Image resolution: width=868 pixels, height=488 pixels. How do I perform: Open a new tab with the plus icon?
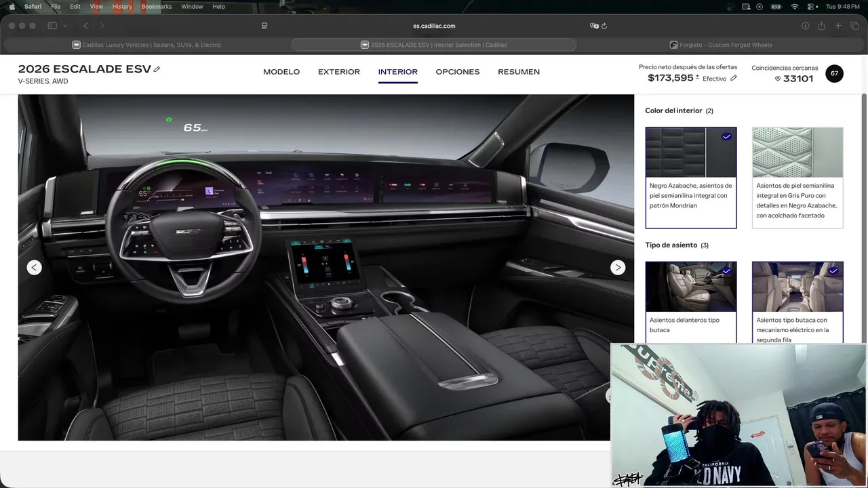pos(838,26)
